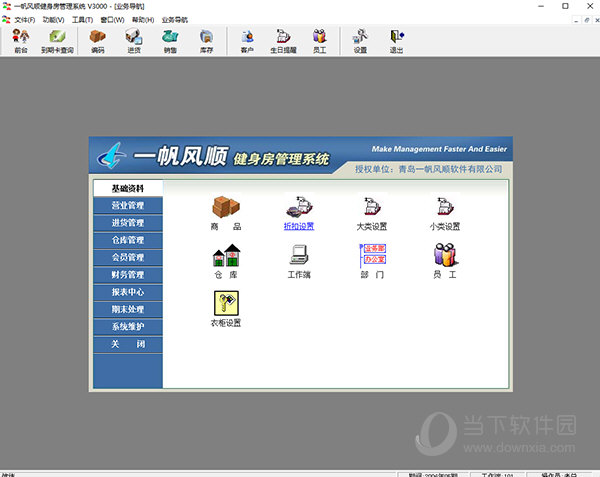Image resolution: width=600 pixels, height=477 pixels.
Task: Open the 进货 purchasing toolbar icon
Action: [134, 41]
